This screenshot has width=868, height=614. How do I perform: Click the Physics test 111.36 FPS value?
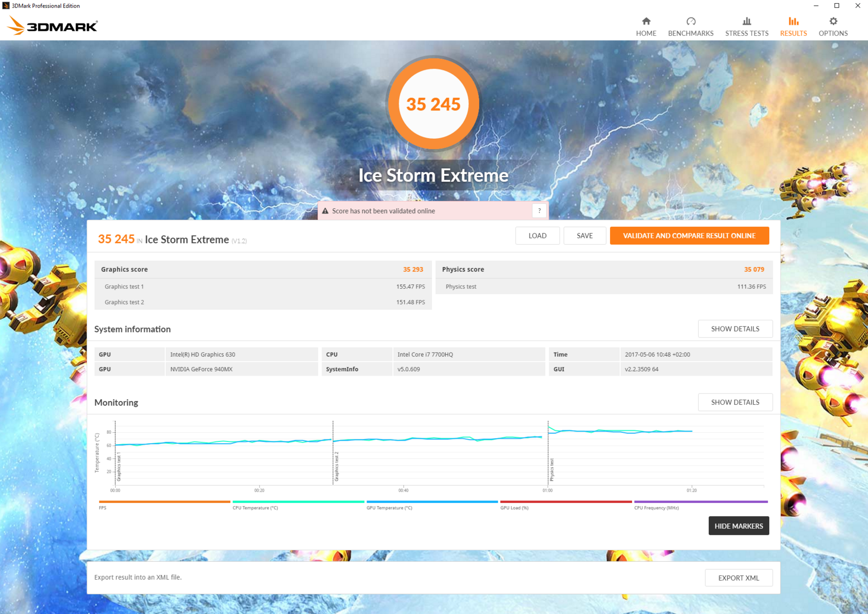coord(751,287)
